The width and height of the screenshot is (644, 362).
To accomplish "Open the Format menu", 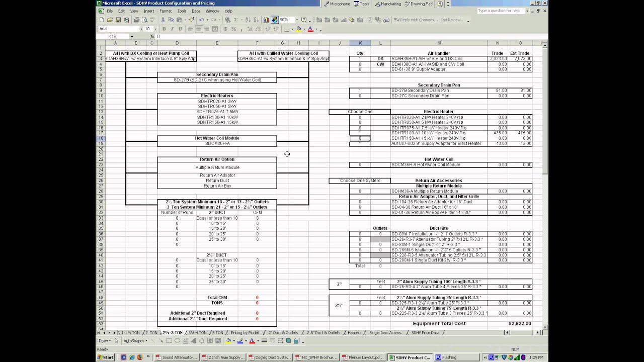I will (166, 11).
